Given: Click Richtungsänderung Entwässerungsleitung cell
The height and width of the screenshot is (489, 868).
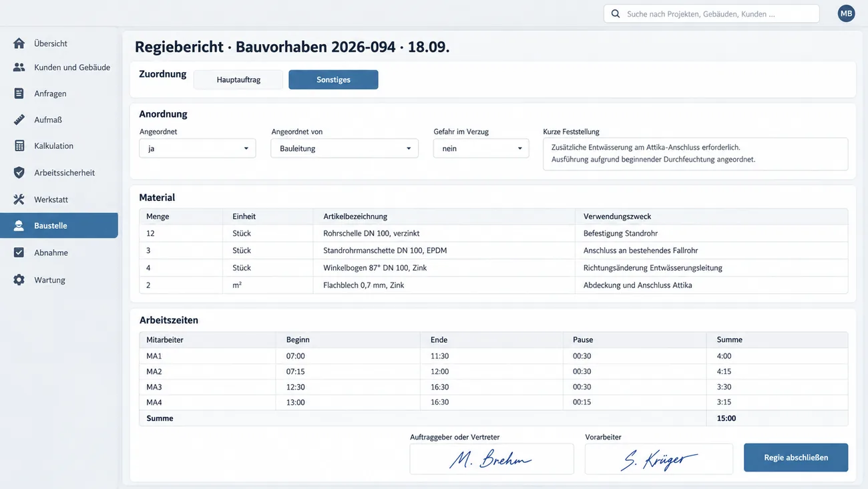Looking at the screenshot, I should (712, 268).
